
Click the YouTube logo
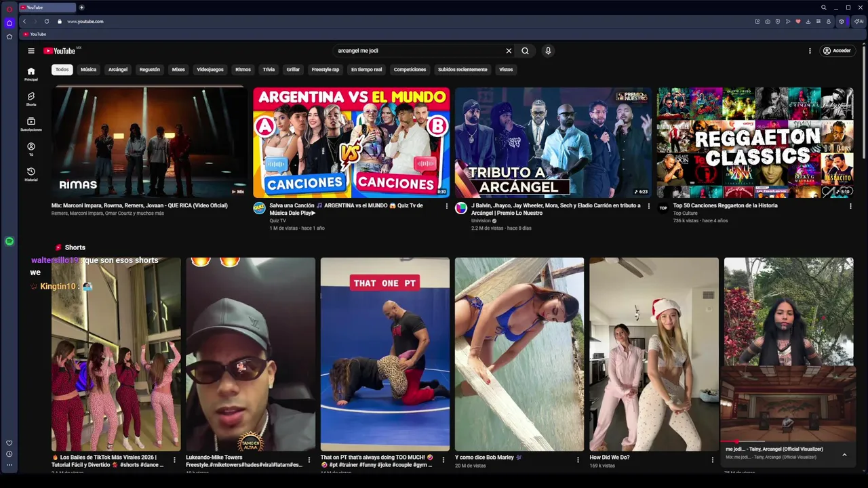pos(60,51)
